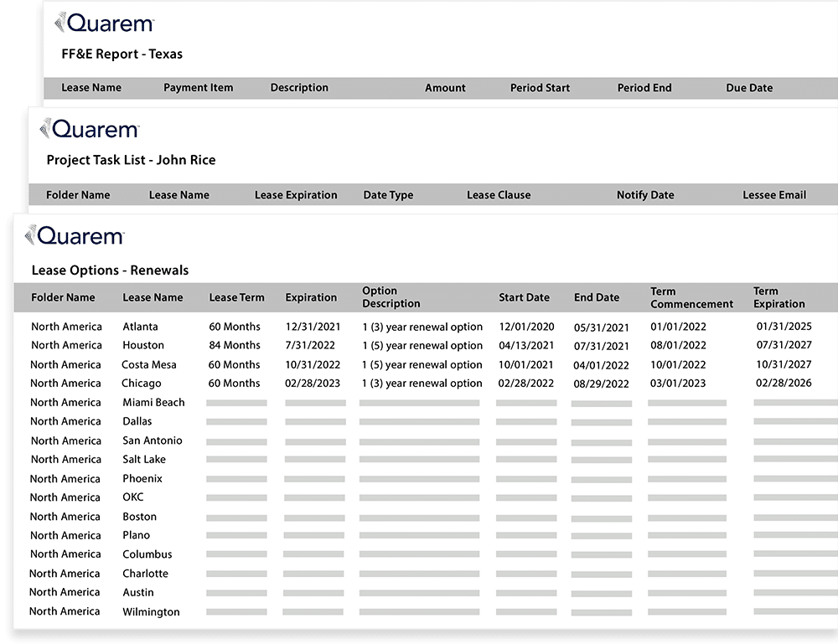838x644 pixels.
Task: Click end date 04/01/2022
Action: pos(601,366)
